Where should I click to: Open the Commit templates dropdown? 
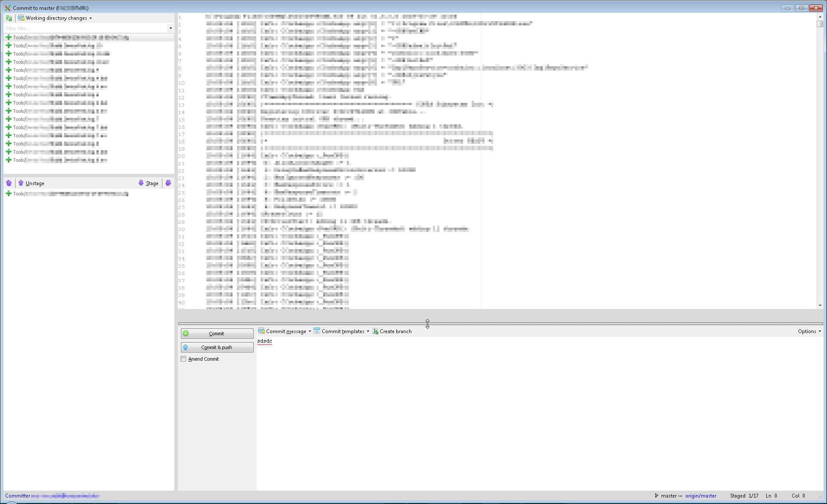click(x=342, y=331)
